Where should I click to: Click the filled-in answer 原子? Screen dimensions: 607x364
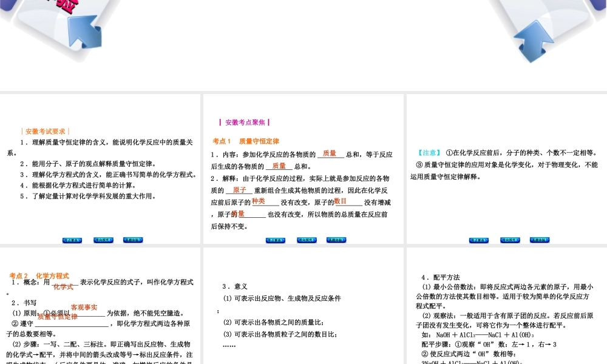pos(239,190)
